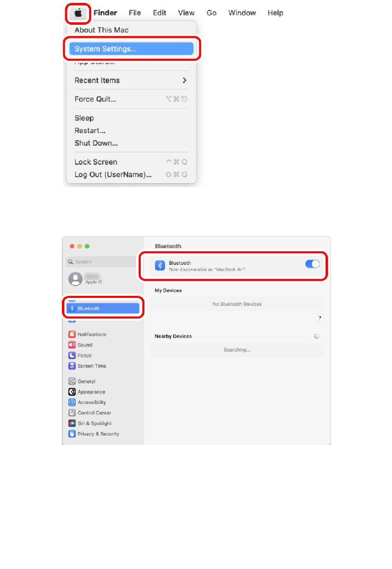The image size is (392, 569).
Task: Turn off the Bluetooth toggle switch
Action: point(312,264)
